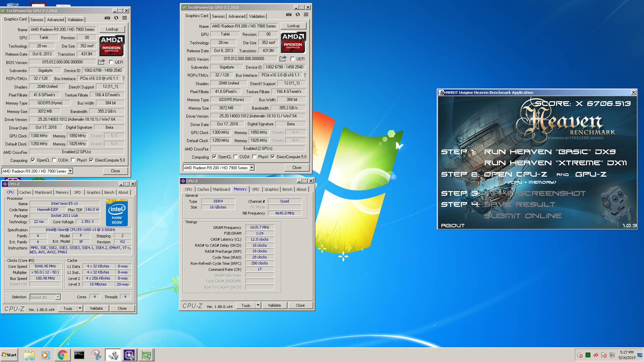The image size is (644, 362).
Task: Open Windows Explorer from the taskbar
Action: pos(29,355)
